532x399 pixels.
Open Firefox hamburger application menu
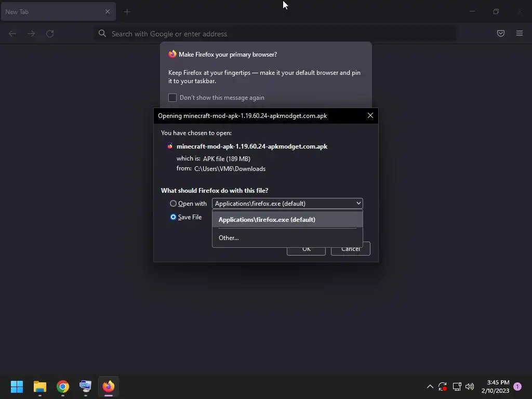click(520, 33)
